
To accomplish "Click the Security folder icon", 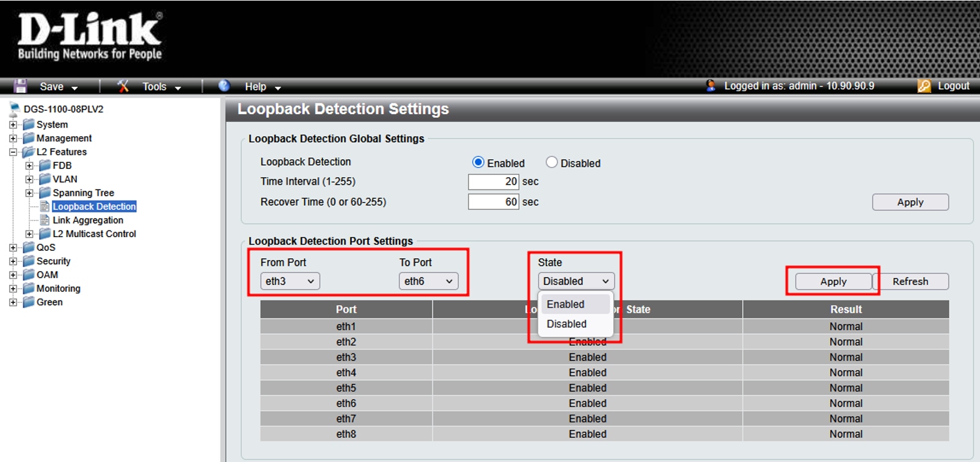I will tap(28, 261).
